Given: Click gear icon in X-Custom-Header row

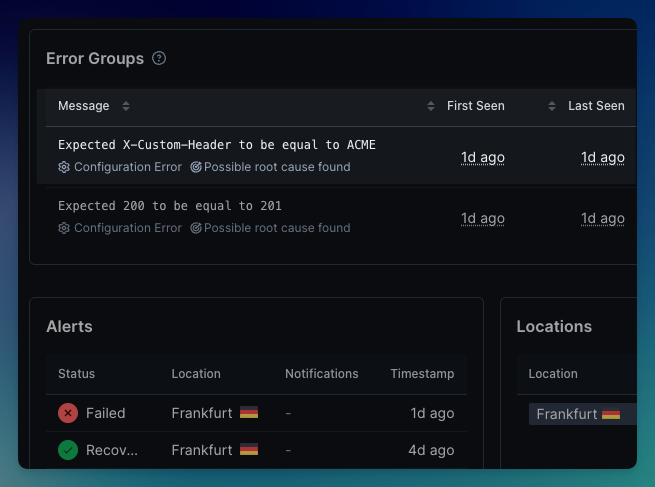Looking at the screenshot, I should pos(64,167).
